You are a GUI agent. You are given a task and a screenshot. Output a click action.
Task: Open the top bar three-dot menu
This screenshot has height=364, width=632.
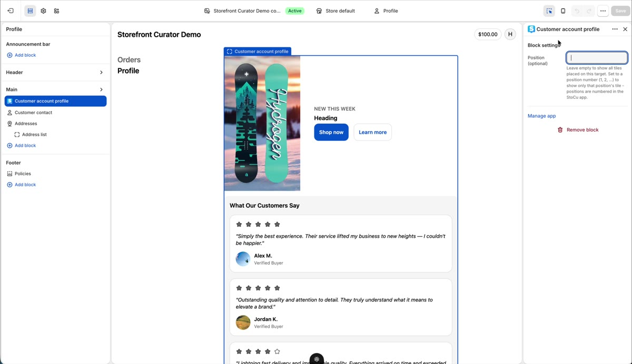click(x=603, y=11)
